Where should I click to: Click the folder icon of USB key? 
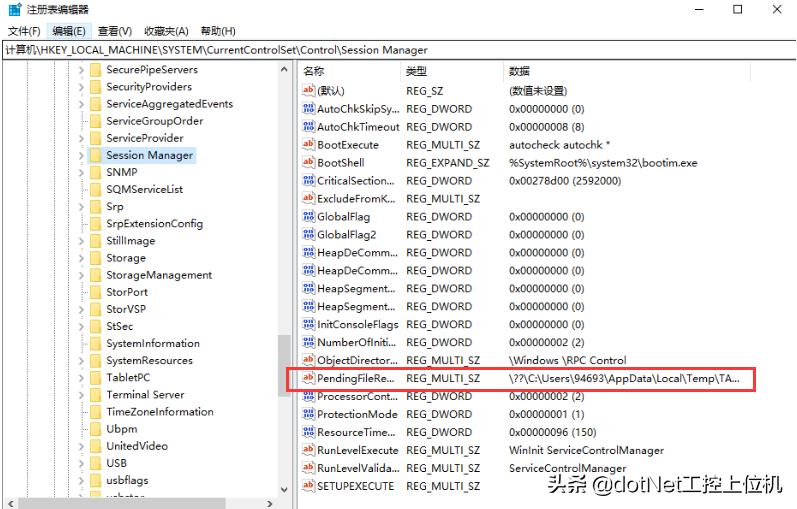95,463
